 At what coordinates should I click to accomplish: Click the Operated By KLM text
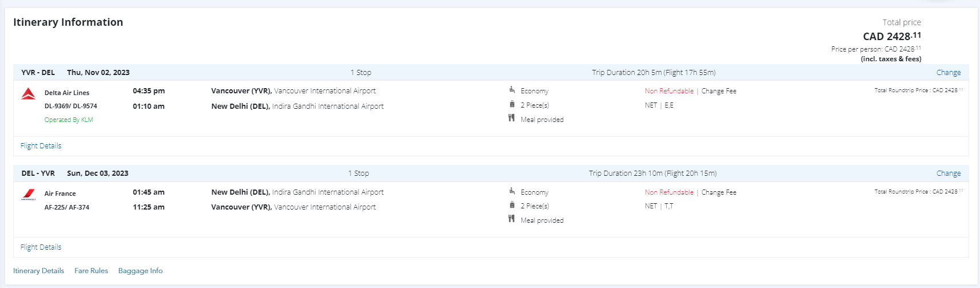(69, 120)
